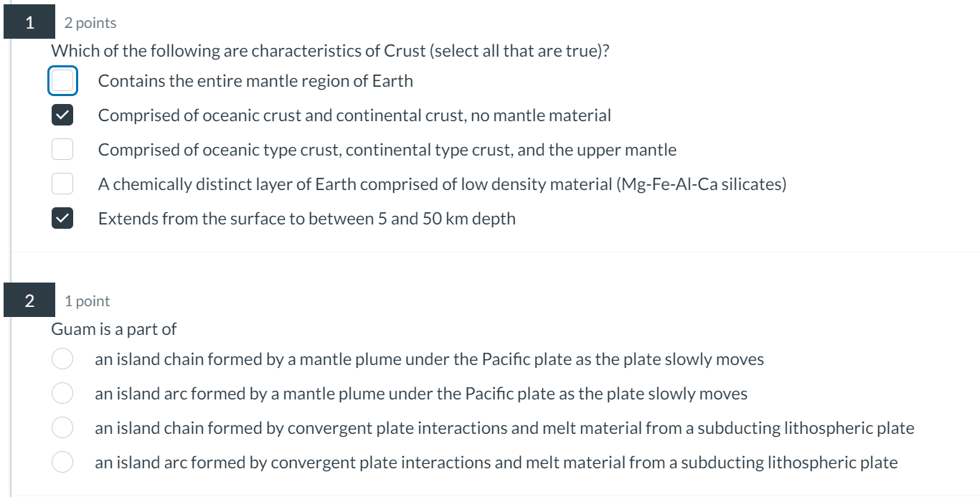The height and width of the screenshot is (497, 980).
Task: Select 'island chain formed by a mantle plume'
Action: pyautogui.click(x=62, y=358)
